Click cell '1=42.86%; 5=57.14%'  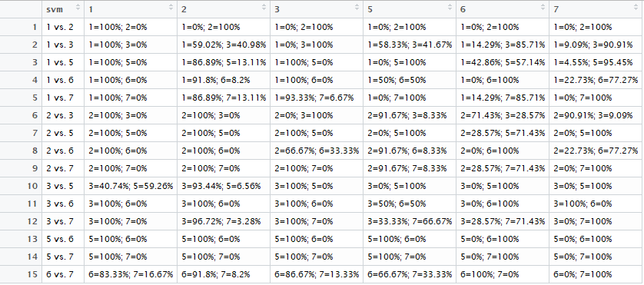point(503,62)
